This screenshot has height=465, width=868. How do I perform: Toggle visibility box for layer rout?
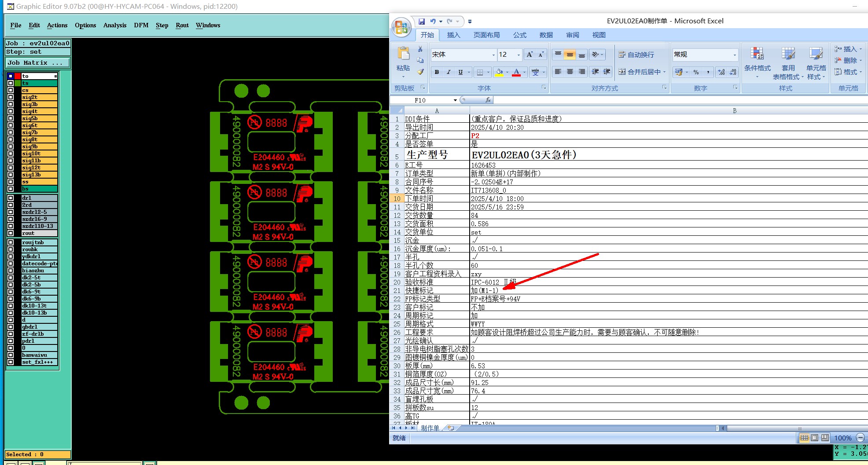[x=11, y=233]
